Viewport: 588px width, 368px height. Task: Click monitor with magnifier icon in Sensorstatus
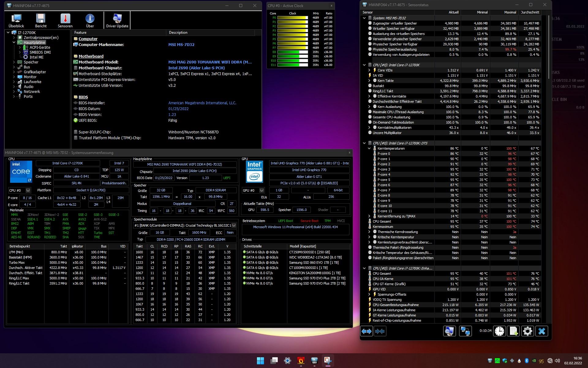pos(449,331)
